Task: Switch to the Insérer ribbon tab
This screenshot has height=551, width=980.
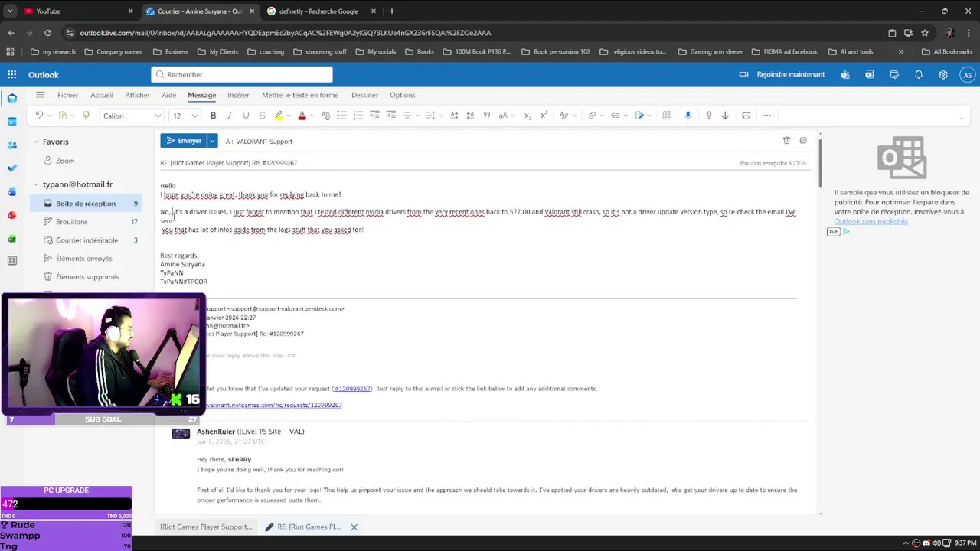Action: (x=238, y=95)
